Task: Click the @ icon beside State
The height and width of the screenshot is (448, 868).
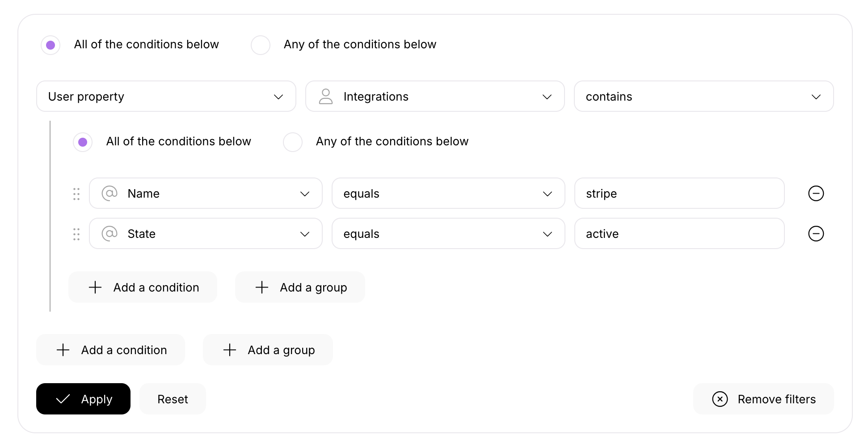Action: coord(110,234)
